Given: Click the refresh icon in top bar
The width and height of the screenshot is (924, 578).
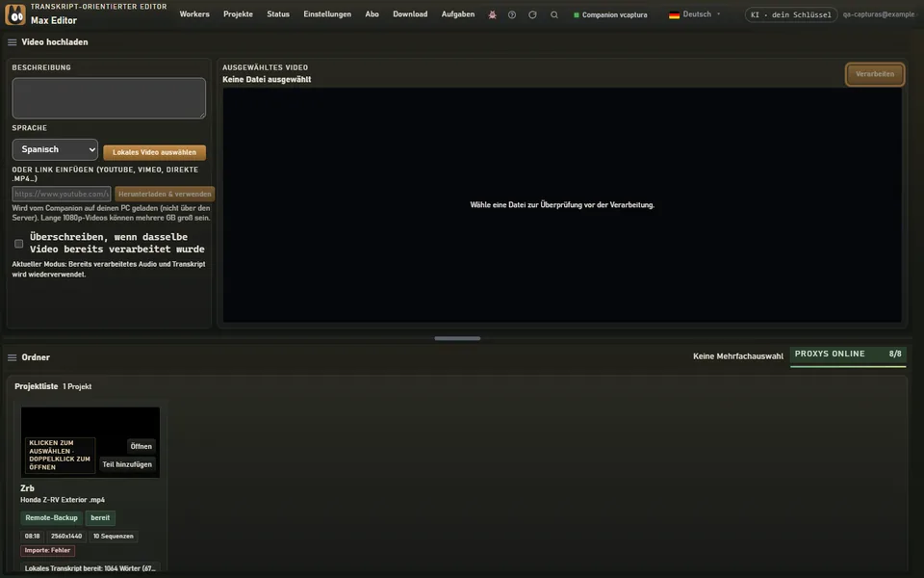Looking at the screenshot, I should pos(532,14).
